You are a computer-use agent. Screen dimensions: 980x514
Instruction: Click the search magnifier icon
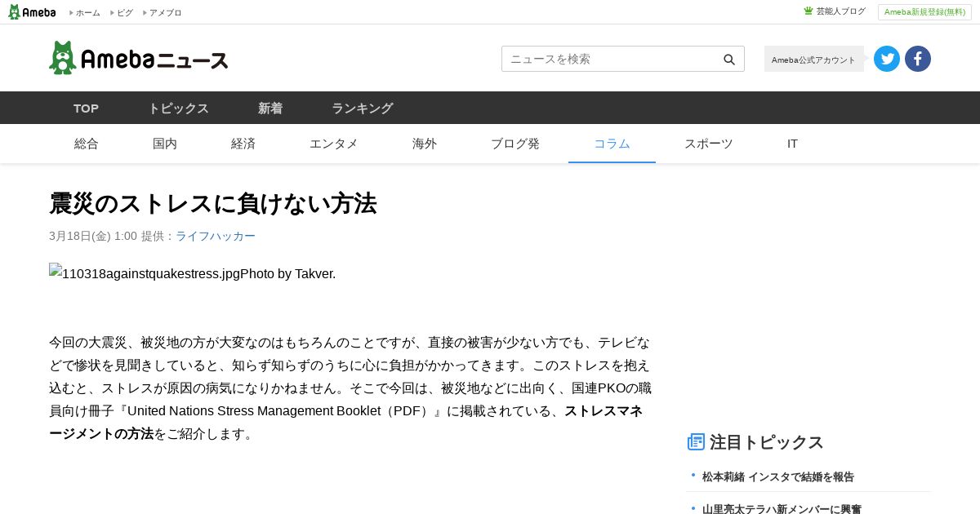point(729,60)
